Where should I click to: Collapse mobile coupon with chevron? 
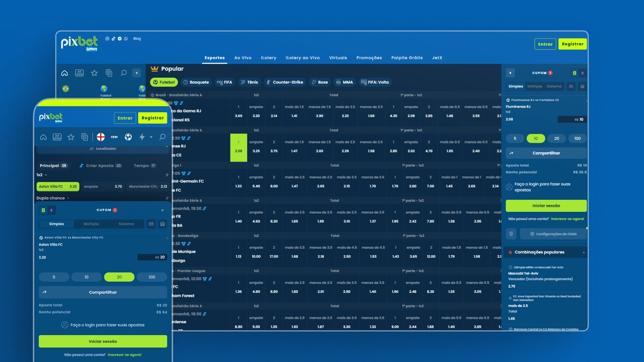162,210
